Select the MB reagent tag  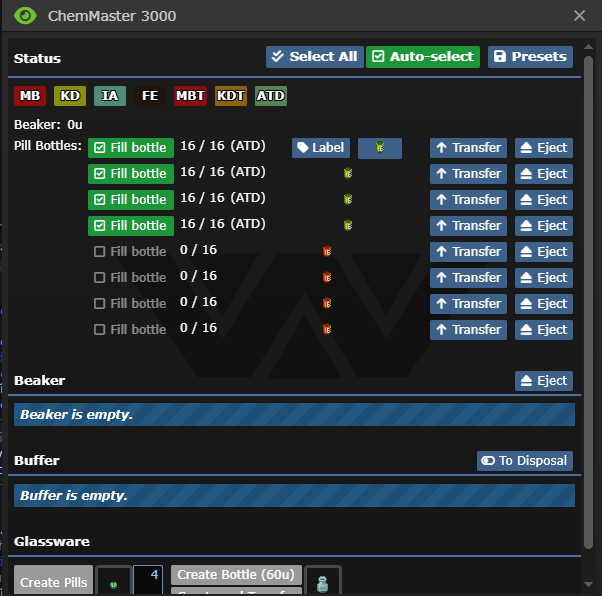pyautogui.click(x=30, y=96)
